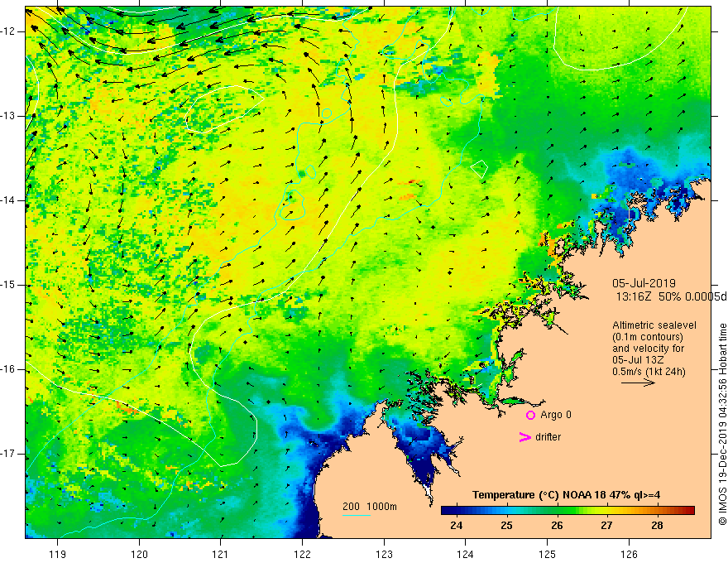Click the 'Altimetric sealevel' caption line

click(x=654, y=325)
